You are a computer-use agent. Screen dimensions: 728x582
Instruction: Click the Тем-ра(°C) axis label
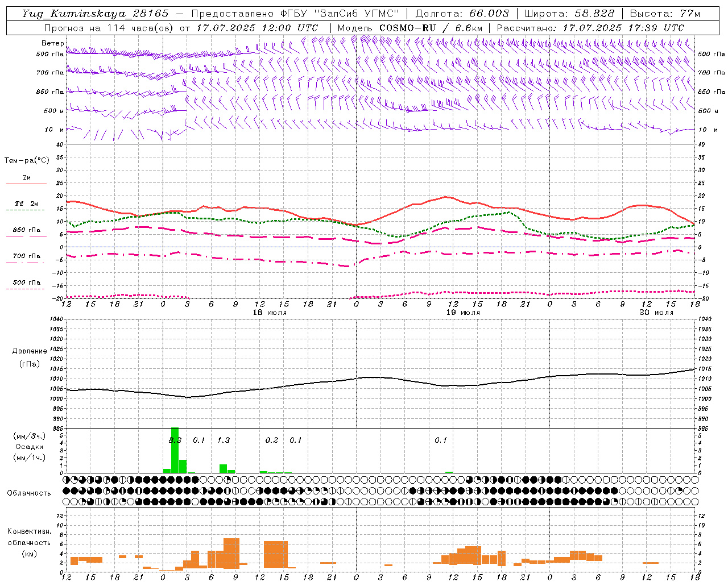[x=27, y=161]
